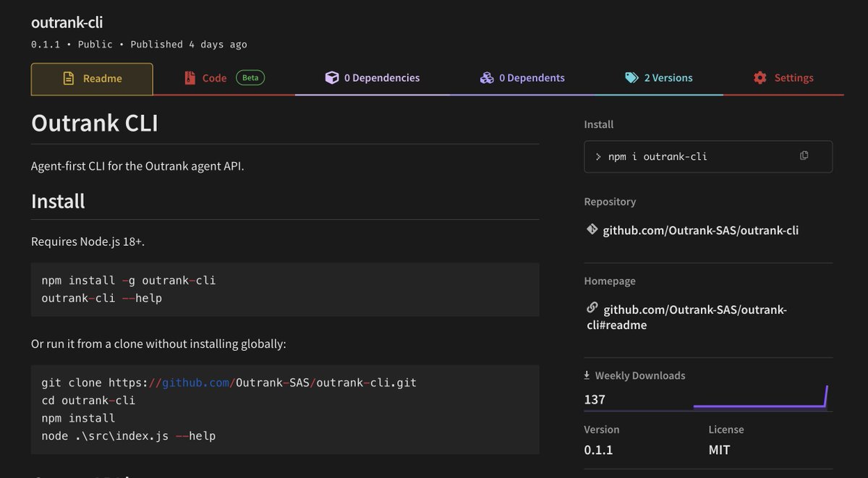868x478 pixels.
Task: Click the 'npm install -g outrank-cli' code line
Action: click(x=129, y=281)
